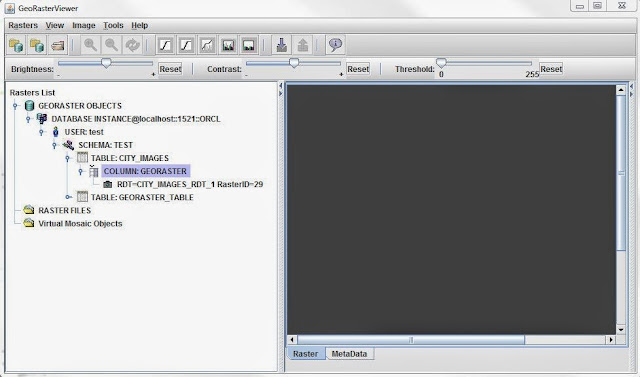The width and height of the screenshot is (640, 377).
Task: Click the histogram icon with white background
Action: pyautogui.click(x=249, y=45)
